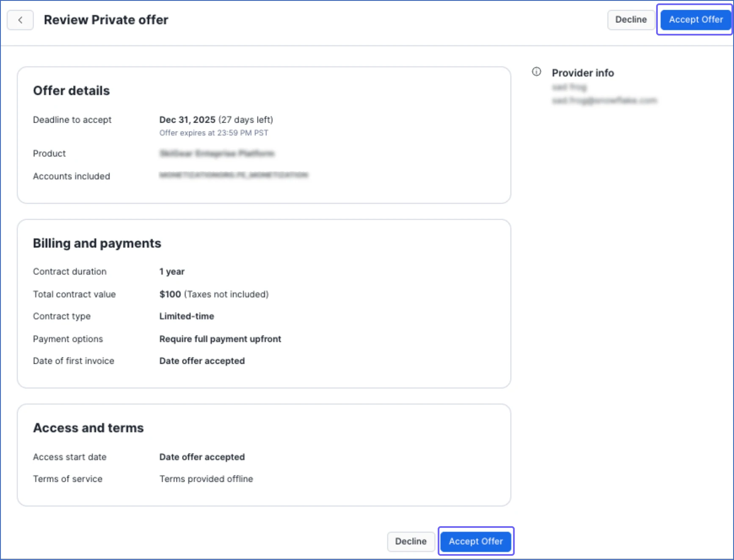Select the first invoice Date offer accepted value
734x560 pixels.
click(202, 361)
